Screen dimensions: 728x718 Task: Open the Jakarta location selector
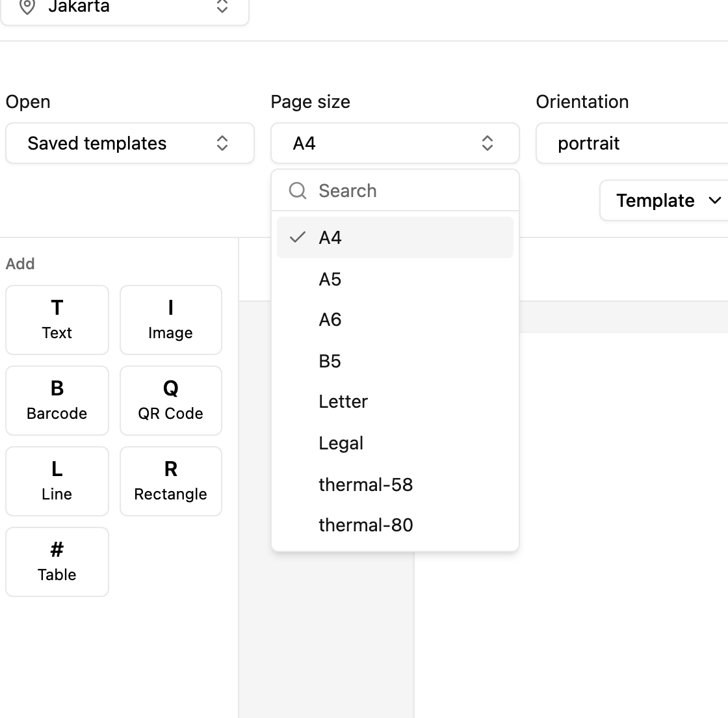125,9
